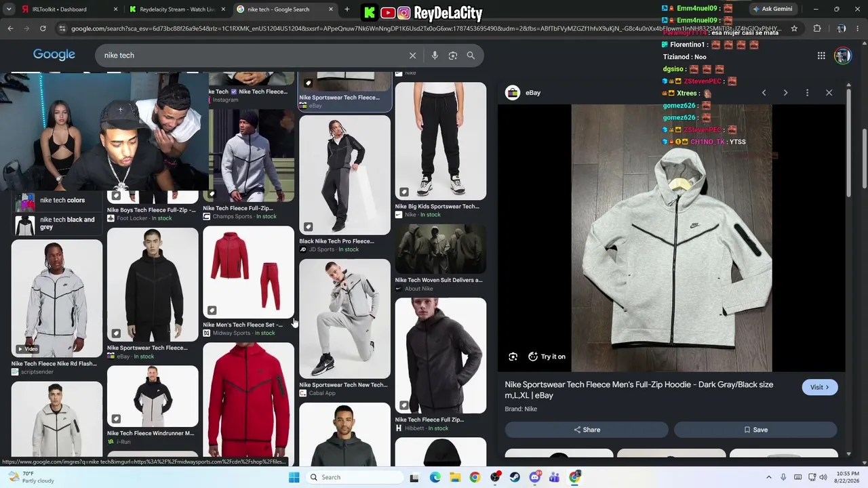
Task: Visit the eBay listing page
Action: (x=820, y=387)
